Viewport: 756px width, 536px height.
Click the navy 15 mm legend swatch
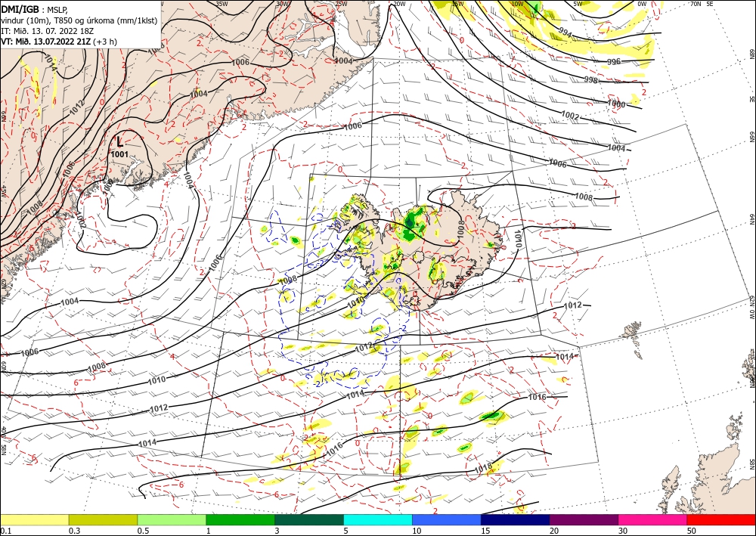point(516,519)
